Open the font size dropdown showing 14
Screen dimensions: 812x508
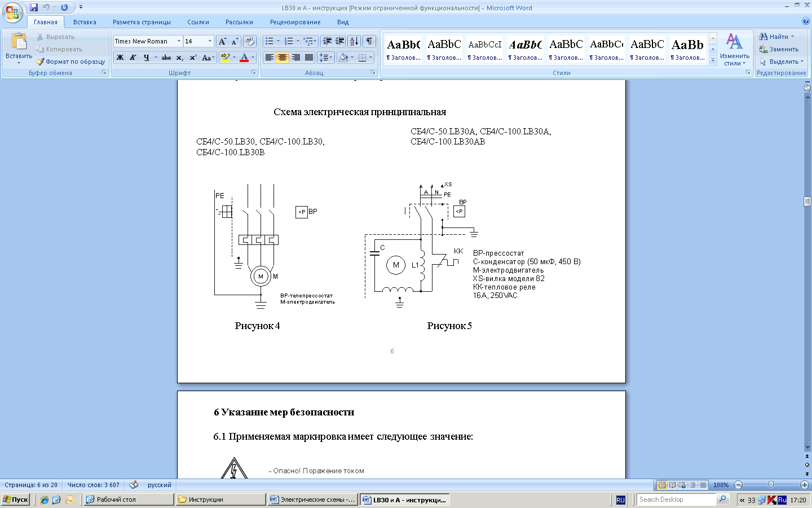coord(210,41)
